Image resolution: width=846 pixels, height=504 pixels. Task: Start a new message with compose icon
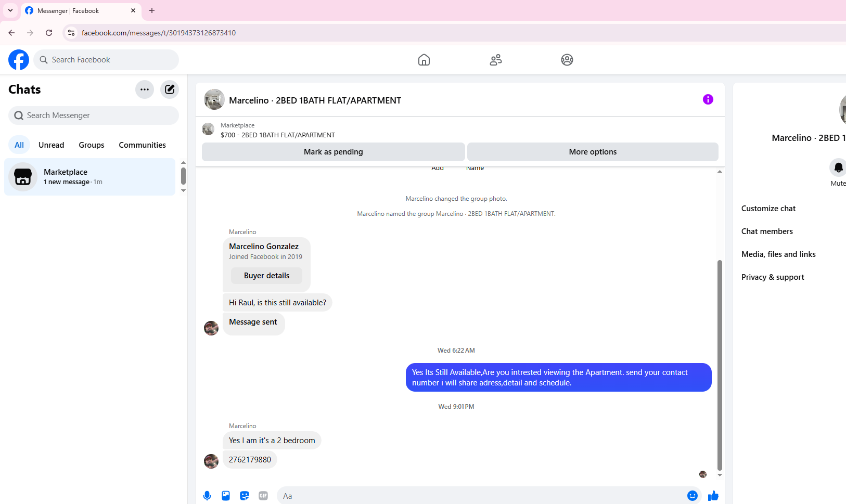pos(170,89)
